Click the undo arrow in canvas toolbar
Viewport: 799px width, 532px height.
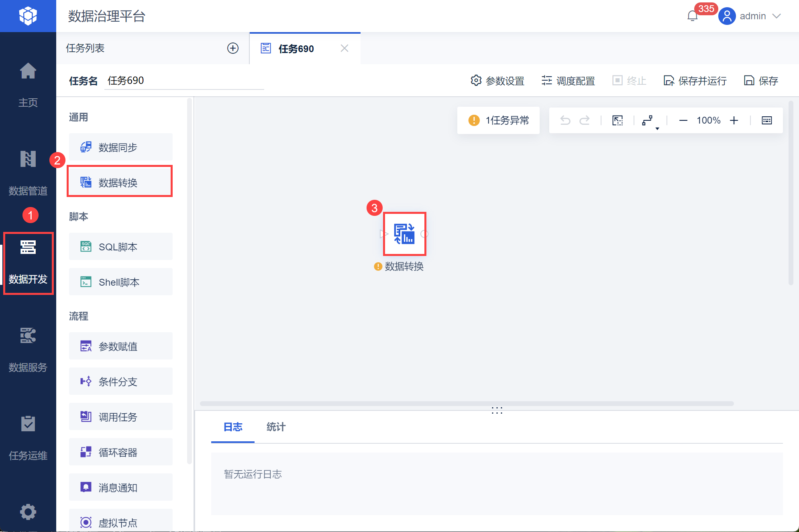565,120
